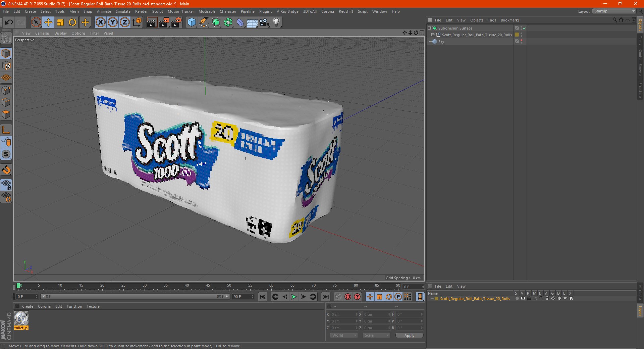
Task: Toggle the Snap magnet icon
Action: coord(6,170)
